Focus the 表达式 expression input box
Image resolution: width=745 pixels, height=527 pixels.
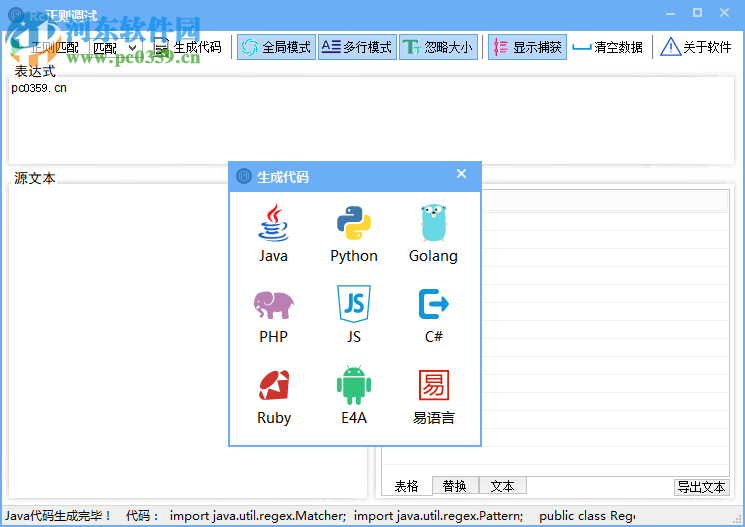coord(372,121)
